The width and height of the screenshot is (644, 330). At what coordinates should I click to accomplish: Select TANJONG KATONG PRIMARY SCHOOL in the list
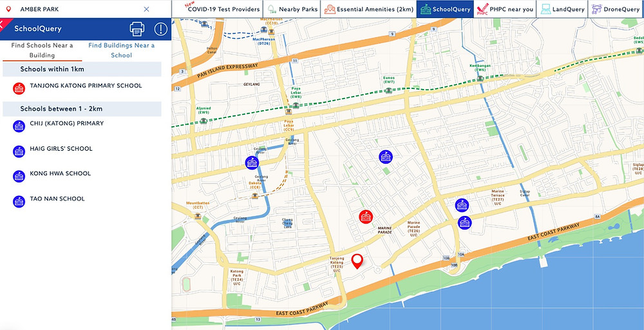pos(86,86)
